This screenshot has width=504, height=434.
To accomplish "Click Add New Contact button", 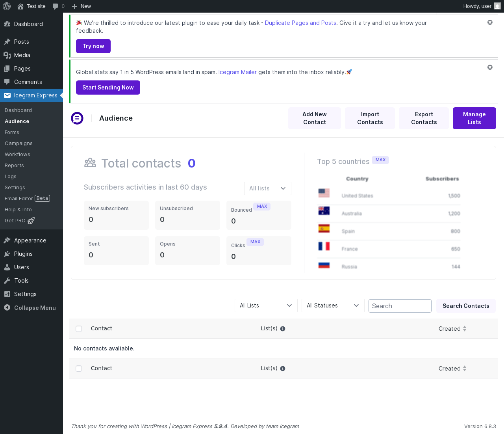I will click(x=315, y=118).
